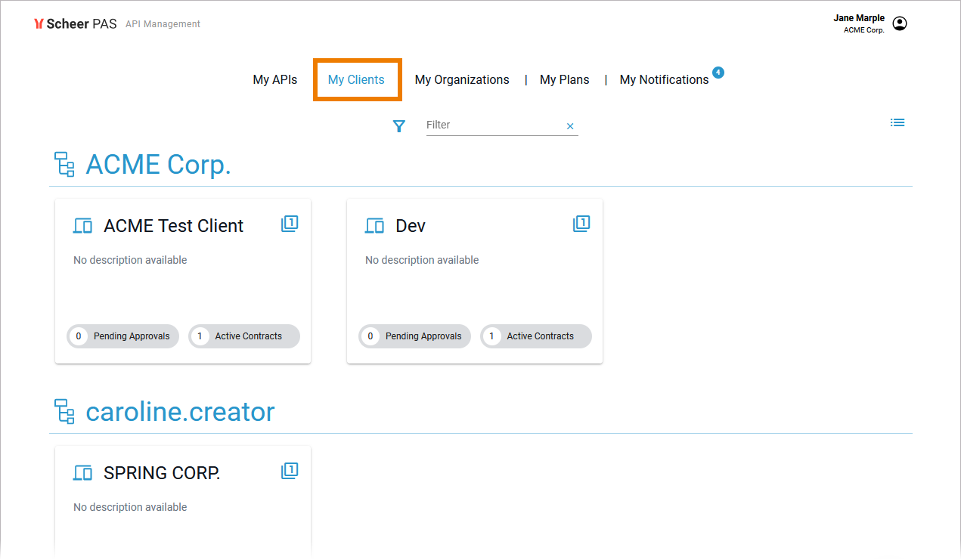Select the My Clients tab

point(356,79)
